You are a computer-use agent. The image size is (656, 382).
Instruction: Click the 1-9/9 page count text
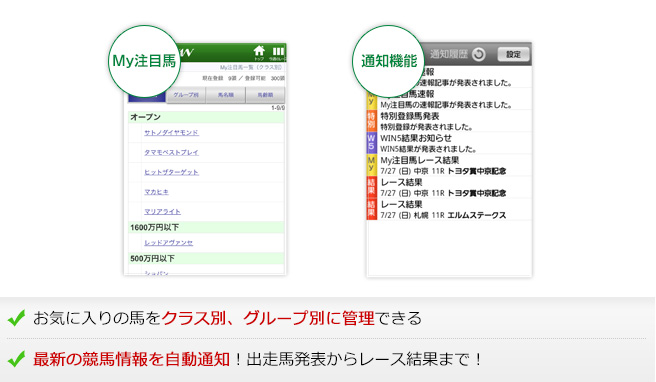(x=278, y=108)
